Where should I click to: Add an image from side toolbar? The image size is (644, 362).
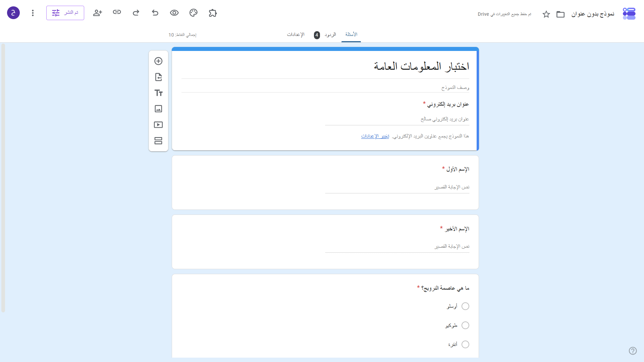tap(158, 109)
